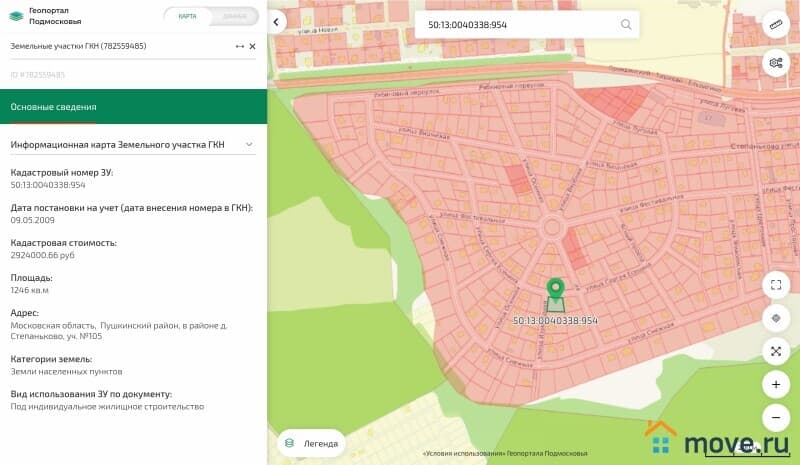
Task: Click the fit-to-extent arrows icon
Action: click(x=776, y=351)
